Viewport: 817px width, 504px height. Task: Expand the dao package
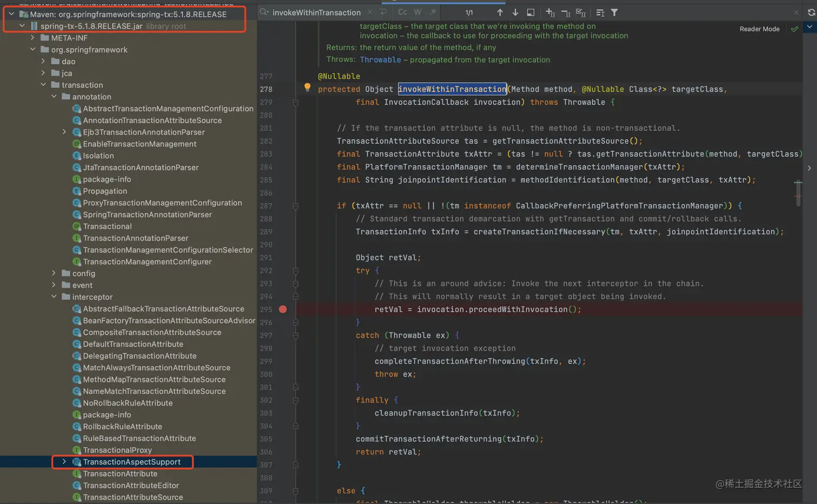tap(43, 62)
